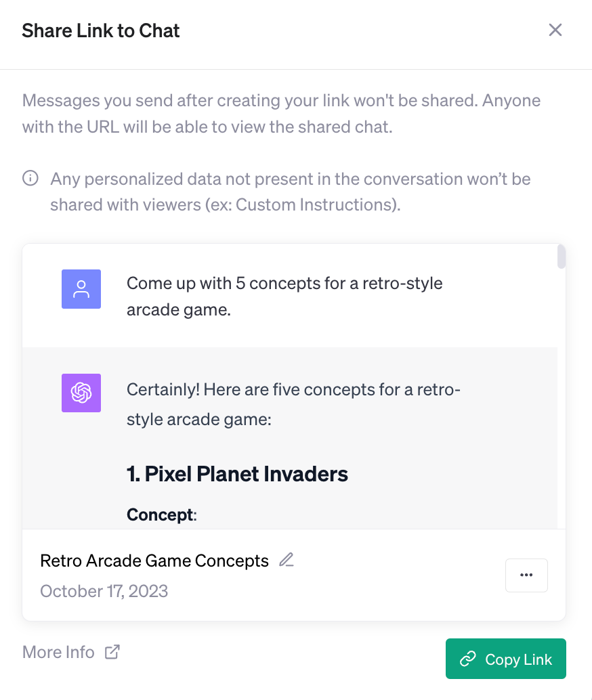The image size is (592, 700).
Task: Select the Retro Arcade Game Concepts title
Action: [x=154, y=561]
